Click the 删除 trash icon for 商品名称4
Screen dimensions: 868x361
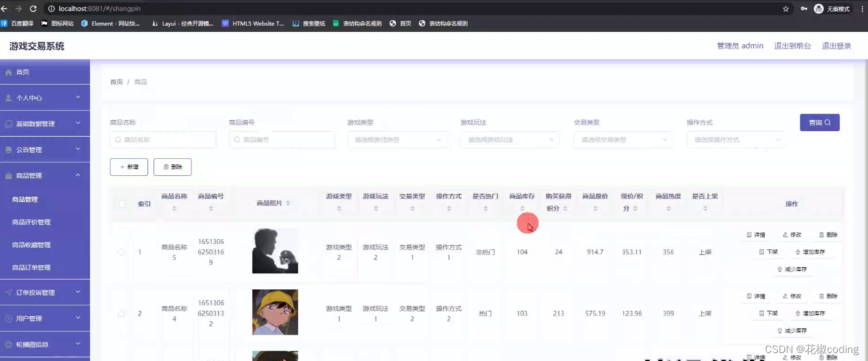click(x=821, y=296)
